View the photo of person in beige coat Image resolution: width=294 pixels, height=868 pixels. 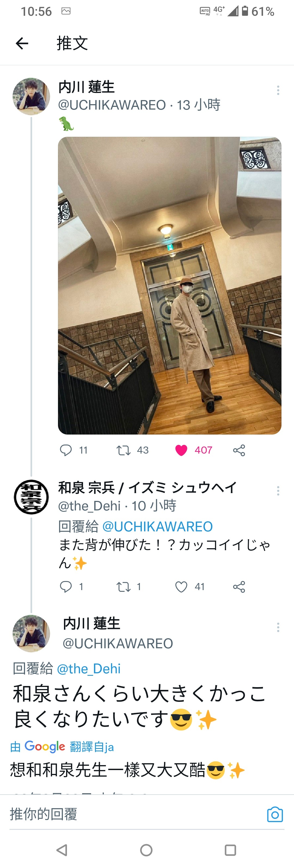pos(170,286)
